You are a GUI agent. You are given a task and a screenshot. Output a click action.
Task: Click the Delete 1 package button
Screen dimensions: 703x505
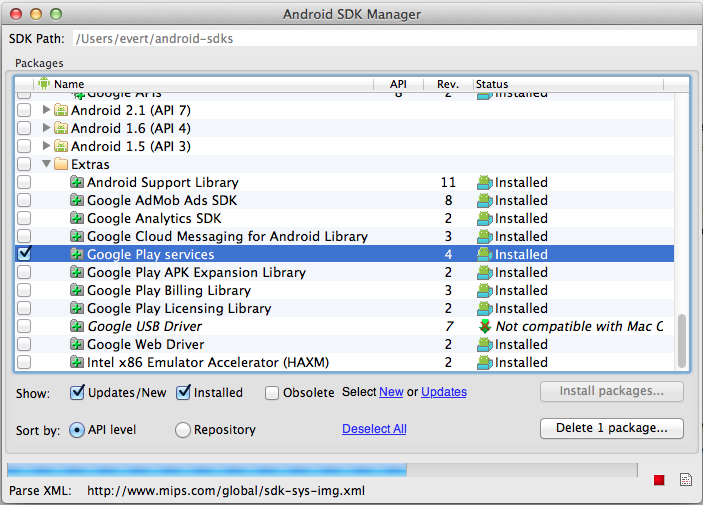click(611, 428)
